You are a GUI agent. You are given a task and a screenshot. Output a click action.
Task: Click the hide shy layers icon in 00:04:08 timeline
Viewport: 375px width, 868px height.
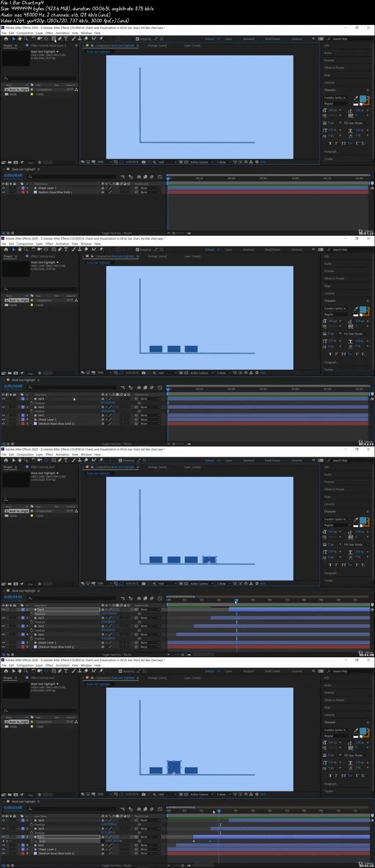pyautogui.click(x=139, y=598)
